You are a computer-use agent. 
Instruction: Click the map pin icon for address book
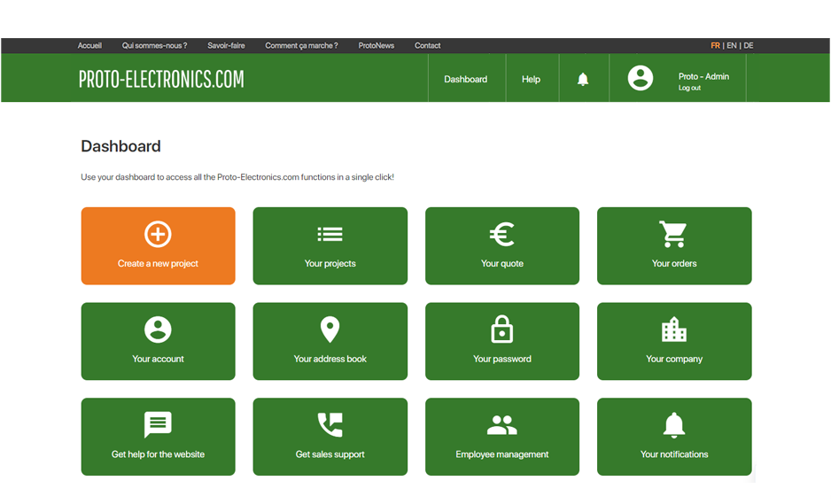(330, 330)
